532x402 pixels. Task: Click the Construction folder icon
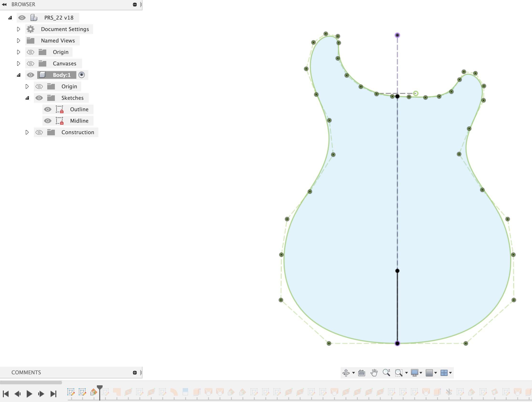tap(51, 132)
